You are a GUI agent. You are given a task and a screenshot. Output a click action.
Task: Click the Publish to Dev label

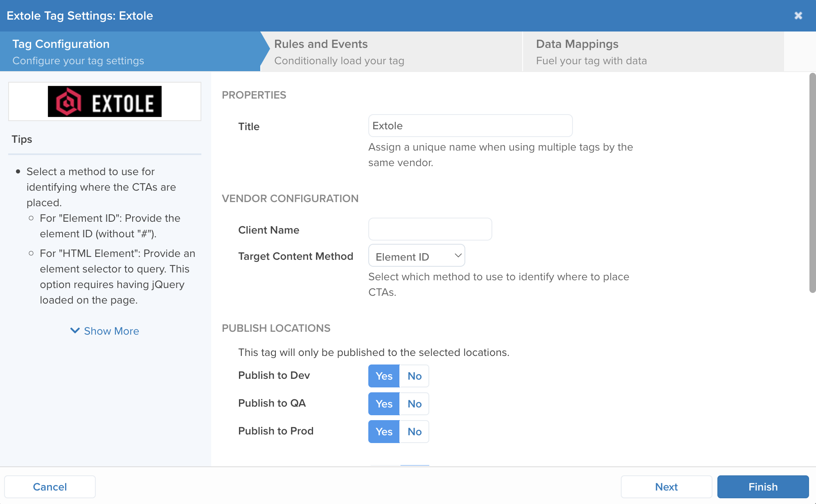(x=274, y=375)
